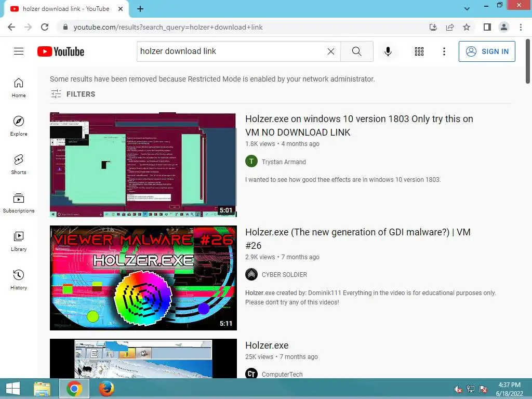This screenshot has height=399, width=532.
Task: Open the Holzer.exe on windows 10 thumbnail
Action: pos(143,165)
